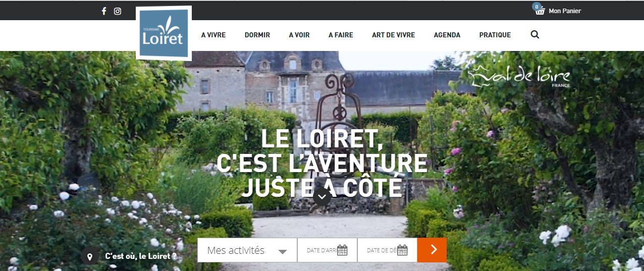644x271 pixels.
Task: Click the Val de Loire logo
Action: [519, 77]
